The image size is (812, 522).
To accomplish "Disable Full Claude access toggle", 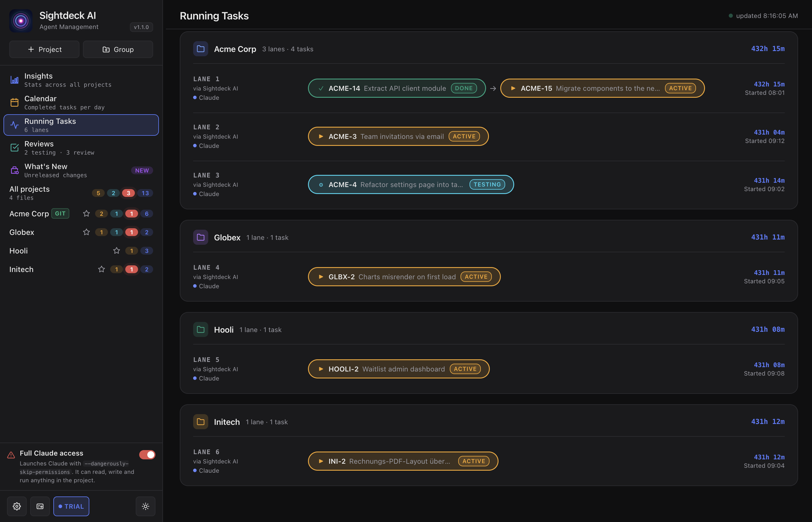I will click(147, 455).
